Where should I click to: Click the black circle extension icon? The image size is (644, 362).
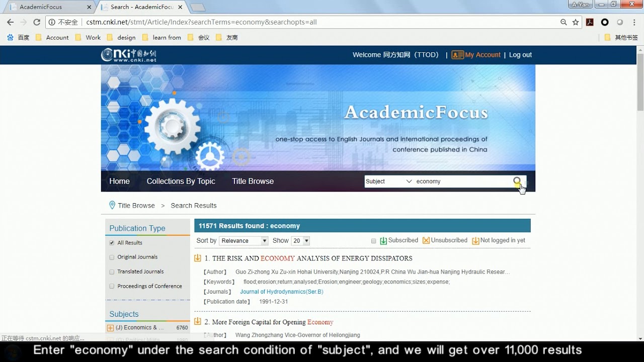pos(605,22)
